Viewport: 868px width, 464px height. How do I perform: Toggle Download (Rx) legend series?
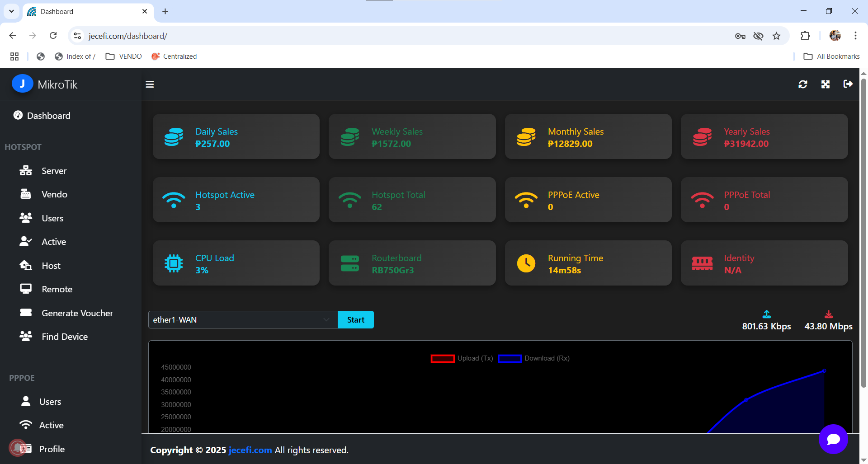534,358
